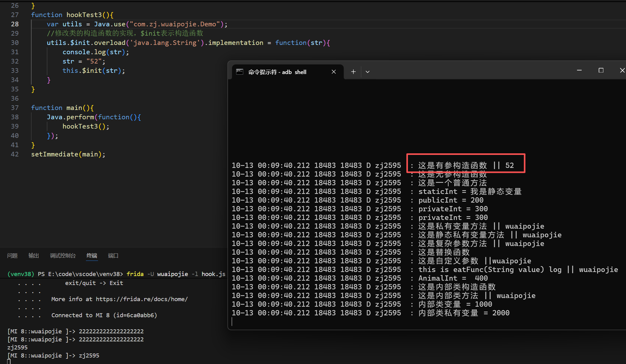Expand the terminal profile dropdown chevron
Screen dimensions: 626x364
(x=368, y=72)
